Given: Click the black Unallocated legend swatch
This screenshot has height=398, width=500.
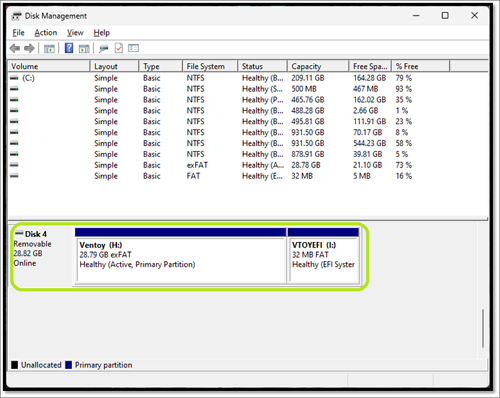Looking at the screenshot, I should tap(14, 365).
